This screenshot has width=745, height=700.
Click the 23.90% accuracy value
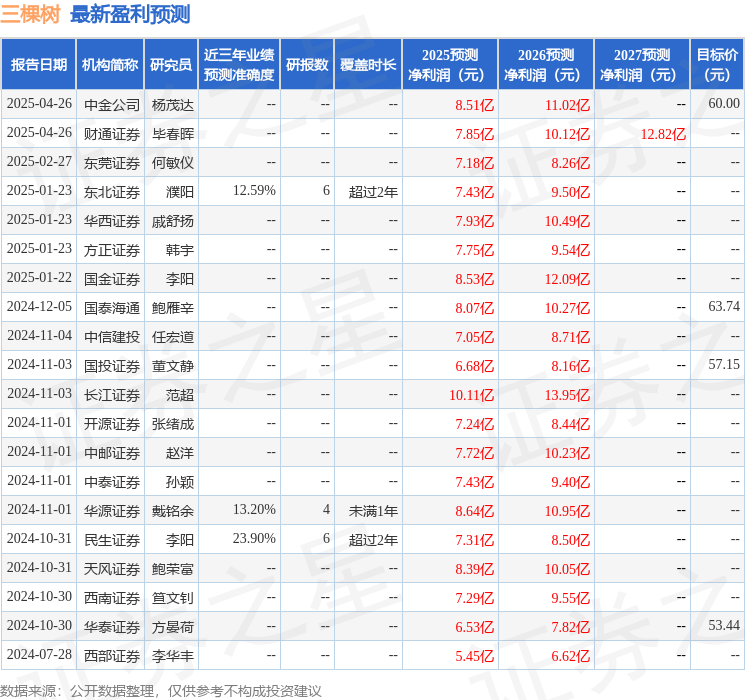point(254,538)
